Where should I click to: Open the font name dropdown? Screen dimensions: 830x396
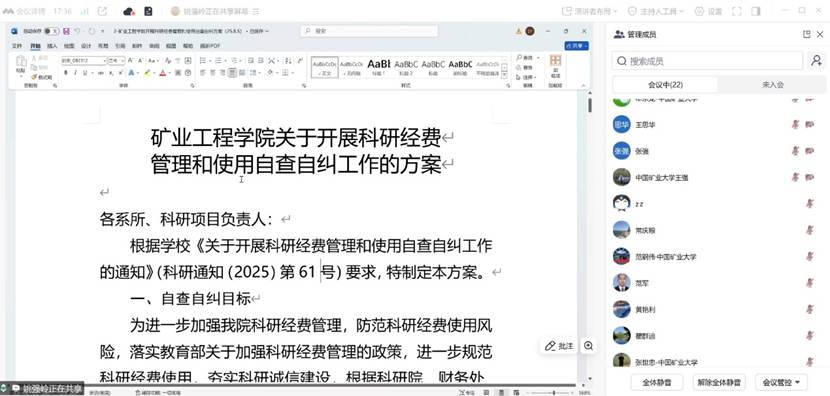[104, 60]
